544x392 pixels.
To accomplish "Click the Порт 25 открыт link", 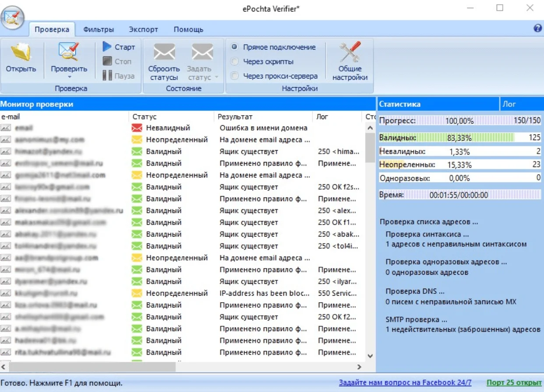I will (514, 383).
